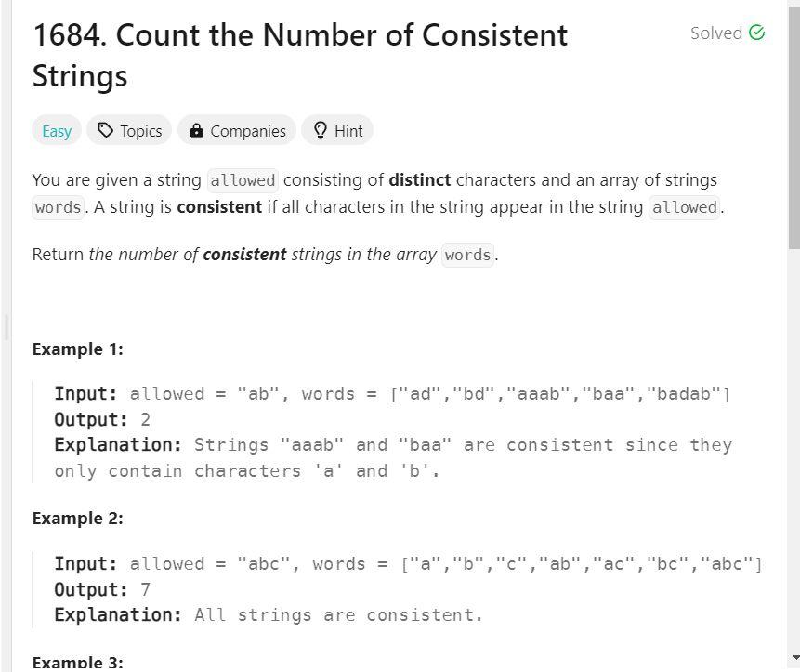Open the Easy difficulty badge
800x672 pixels.
tap(57, 131)
